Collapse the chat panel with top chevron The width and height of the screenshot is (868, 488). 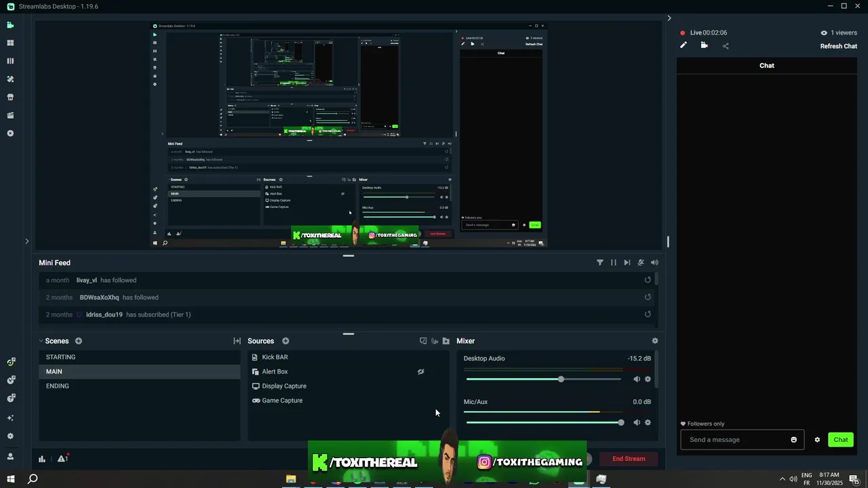pyautogui.click(x=669, y=18)
